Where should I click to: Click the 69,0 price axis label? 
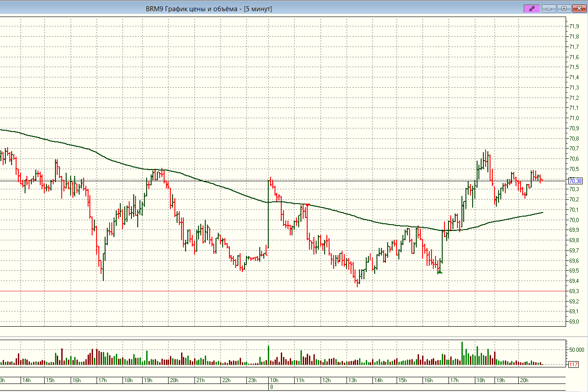pos(574,322)
